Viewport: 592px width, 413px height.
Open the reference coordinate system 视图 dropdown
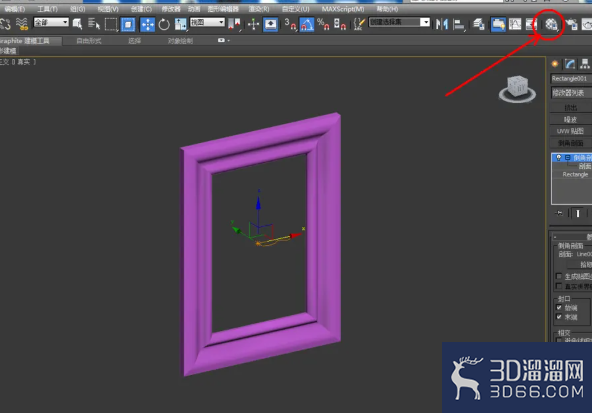pyautogui.click(x=207, y=22)
